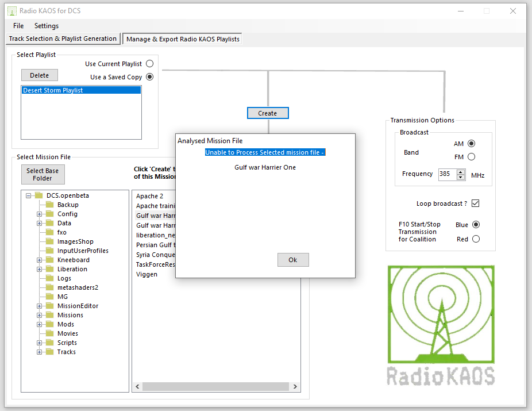The width and height of the screenshot is (532, 411).
Task: Click Ok in the Analysed Mission File dialog
Action: pos(293,260)
